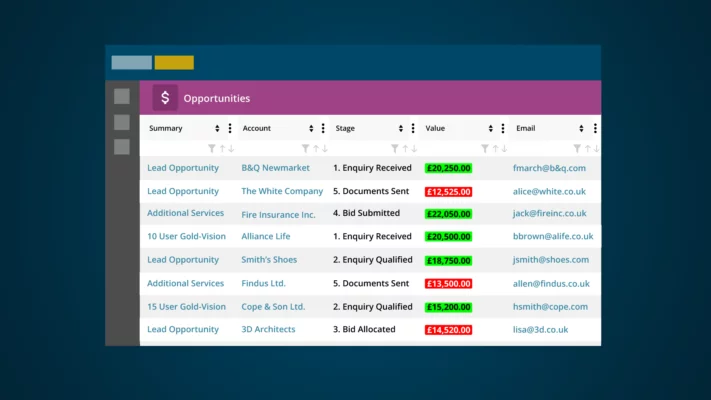
Task: Open the 15 User Gold-Vision opportunity
Action: [186, 307]
